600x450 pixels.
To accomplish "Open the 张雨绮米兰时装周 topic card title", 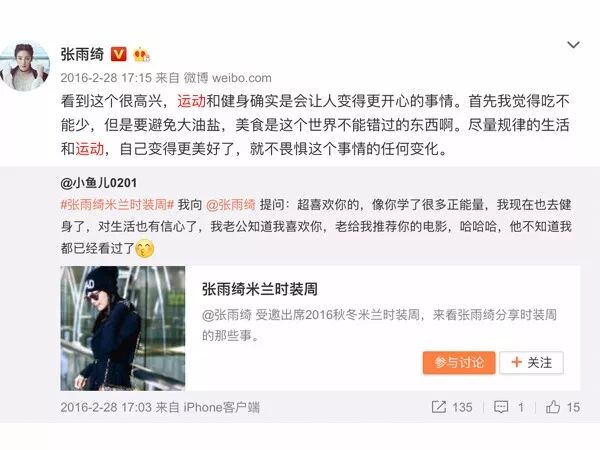I will pos(260,289).
